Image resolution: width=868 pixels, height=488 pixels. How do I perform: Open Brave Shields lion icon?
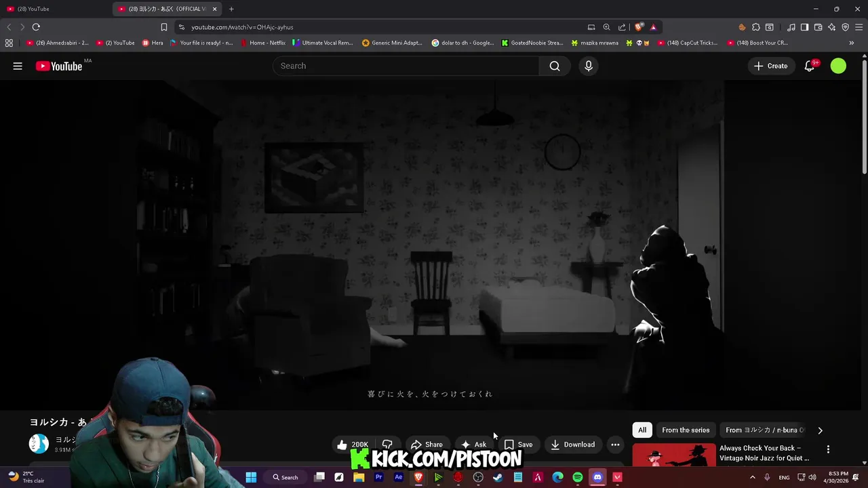coord(638,27)
